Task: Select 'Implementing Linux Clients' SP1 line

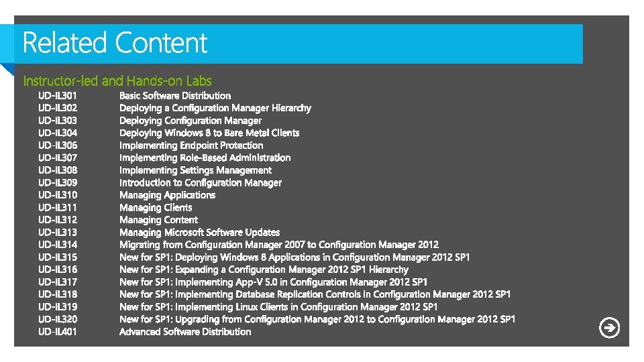Action: point(278,308)
